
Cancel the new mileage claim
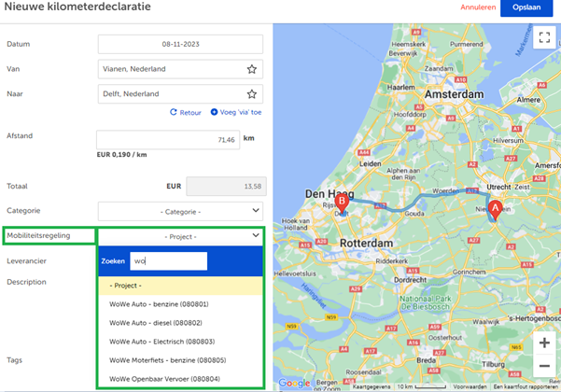[478, 7]
